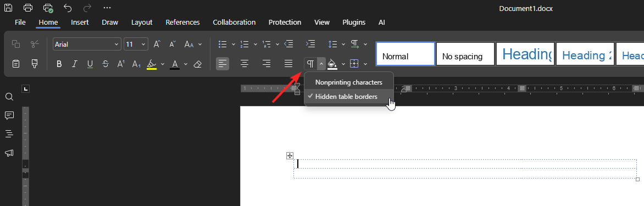Click the pilcrow Nonprinting characters button
644x206 pixels.
click(310, 64)
